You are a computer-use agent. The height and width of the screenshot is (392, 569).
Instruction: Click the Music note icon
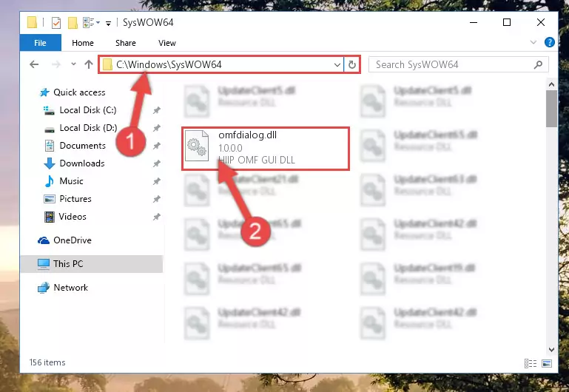[x=50, y=181]
